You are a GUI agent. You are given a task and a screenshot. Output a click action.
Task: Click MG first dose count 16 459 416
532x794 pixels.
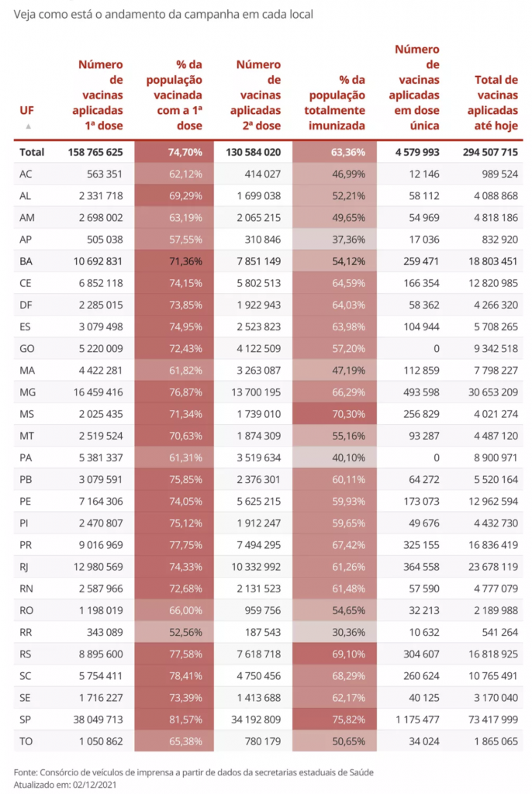(x=94, y=393)
